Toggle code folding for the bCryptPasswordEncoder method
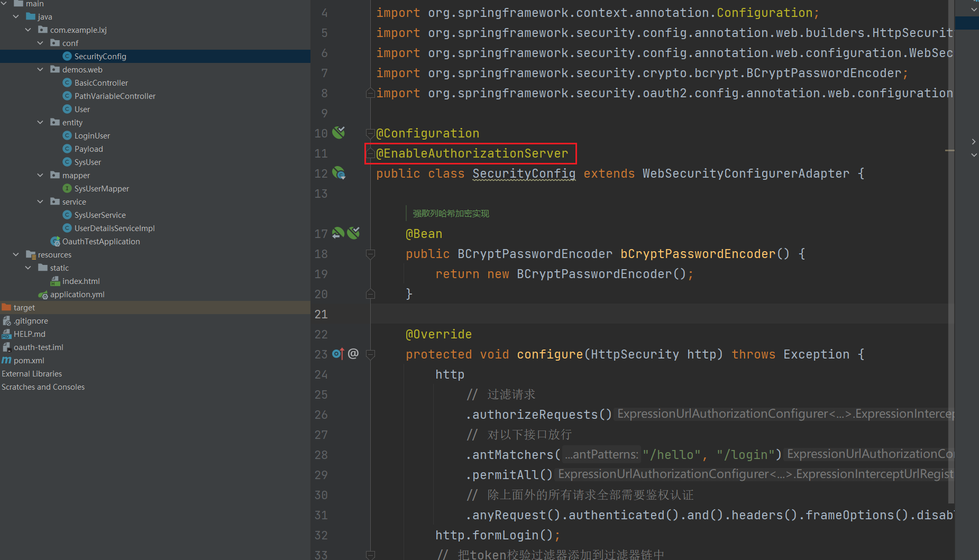Screen dimensions: 979x560 point(370,254)
